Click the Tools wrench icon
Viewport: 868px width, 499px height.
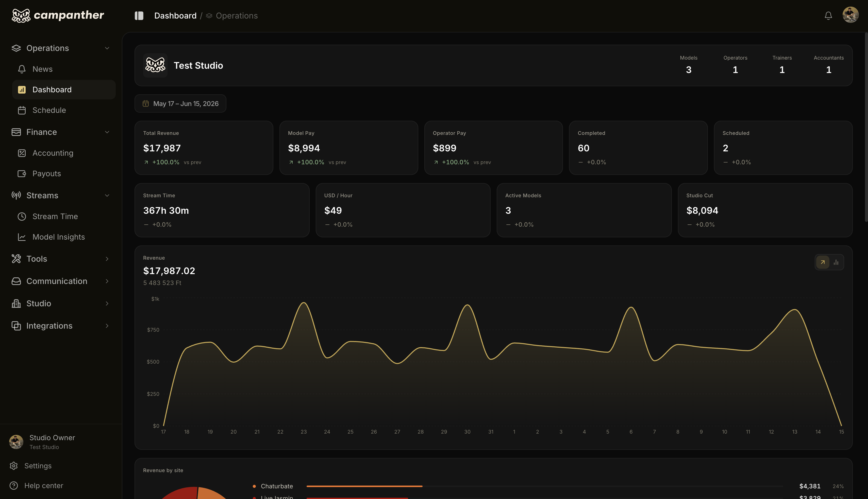click(16, 259)
